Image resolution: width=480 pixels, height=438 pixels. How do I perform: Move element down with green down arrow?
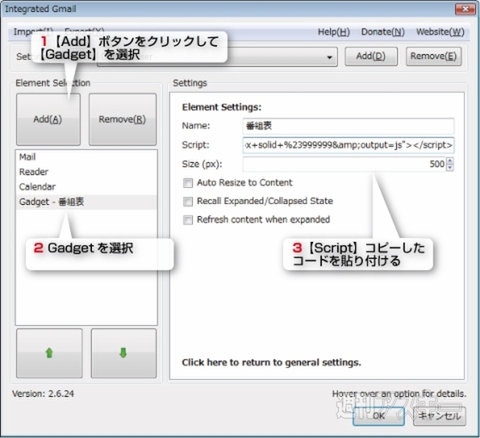(x=124, y=353)
